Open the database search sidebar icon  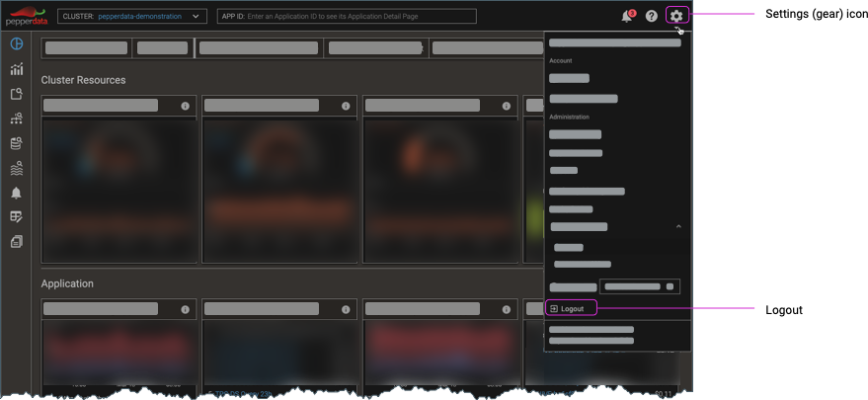point(17,143)
